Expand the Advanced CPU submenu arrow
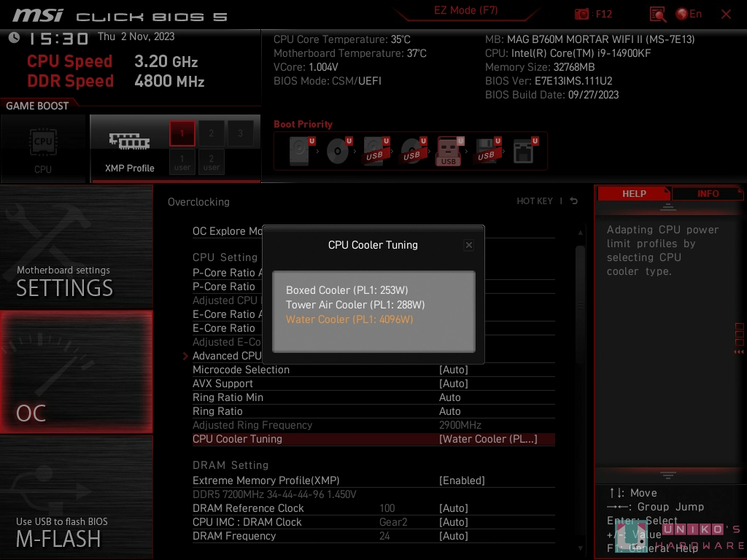The width and height of the screenshot is (747, 560). tap(185, 356)
